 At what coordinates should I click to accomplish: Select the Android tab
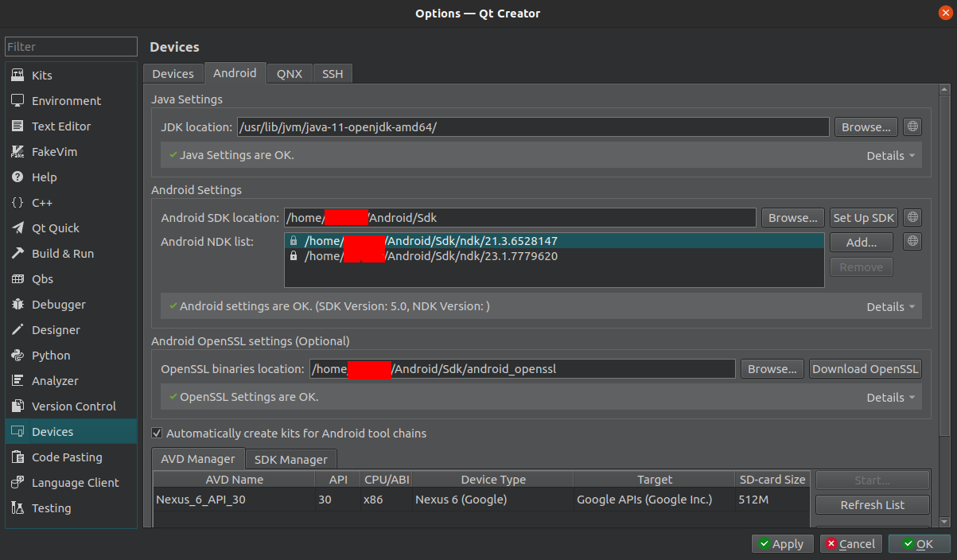[235, 72]
